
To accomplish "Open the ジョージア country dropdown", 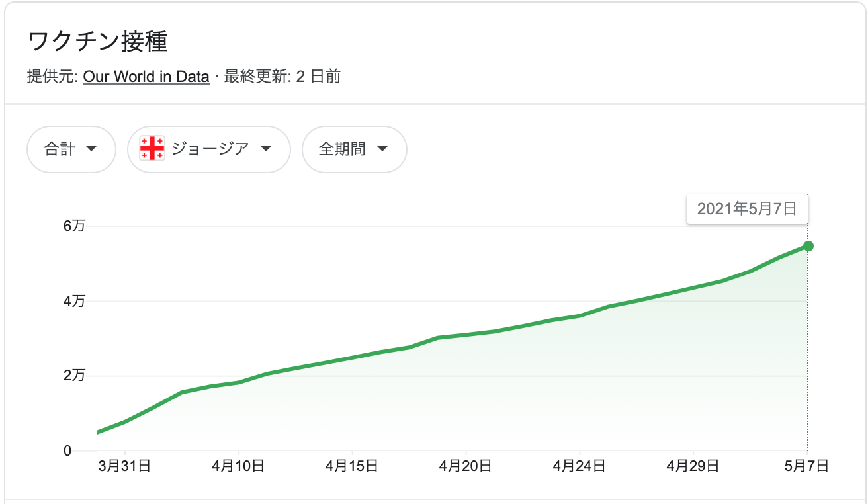I will pos(209,149).
